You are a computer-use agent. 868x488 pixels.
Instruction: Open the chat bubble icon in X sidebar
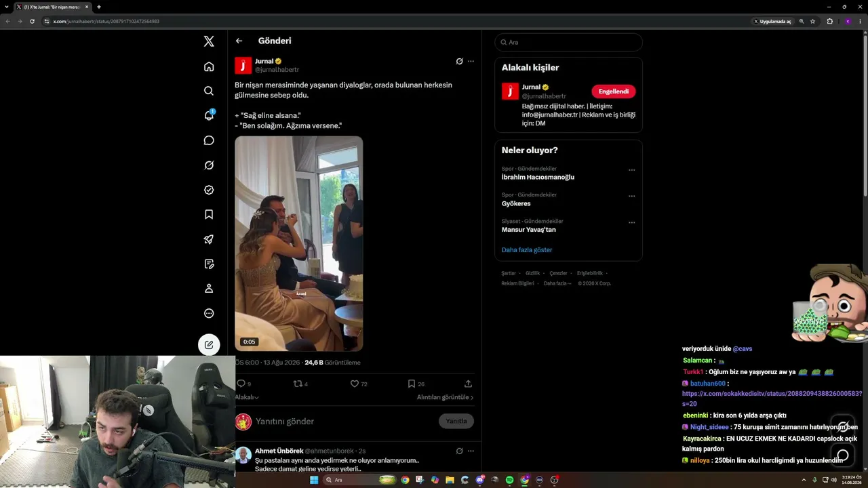point(209,140)
